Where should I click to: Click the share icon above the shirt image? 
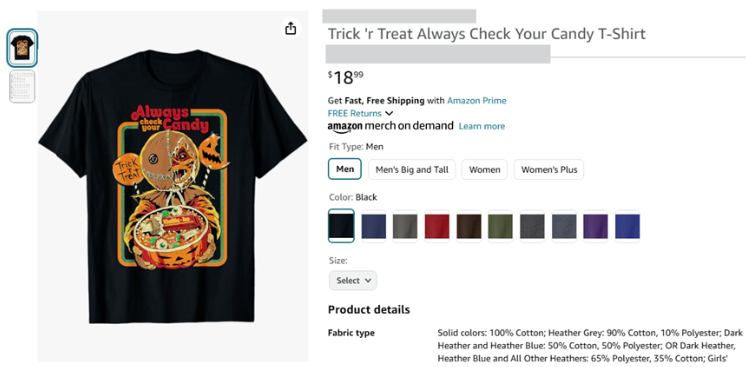[290, 29]
